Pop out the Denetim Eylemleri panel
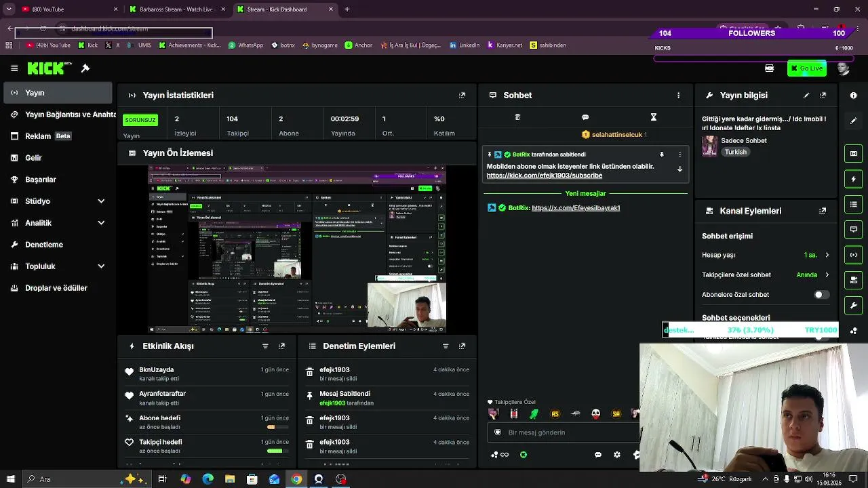 tap(462, 346)
